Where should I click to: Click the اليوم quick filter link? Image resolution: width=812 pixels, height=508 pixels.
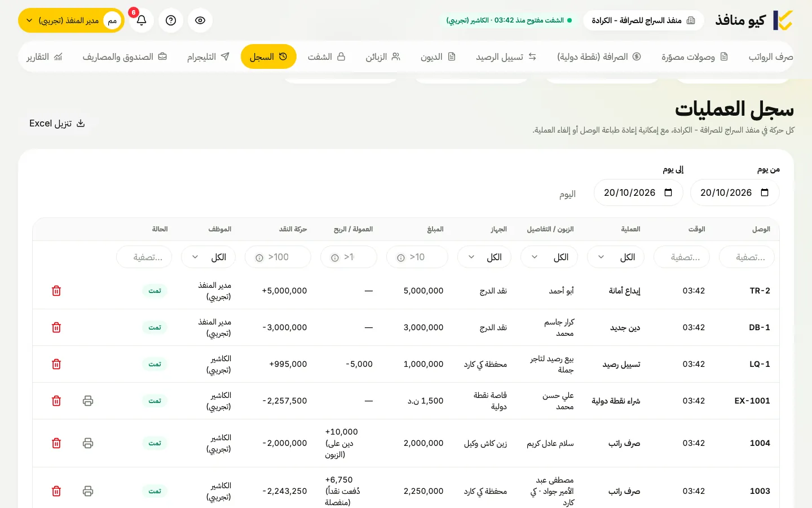pyautogui.click(x=567, y=194)
